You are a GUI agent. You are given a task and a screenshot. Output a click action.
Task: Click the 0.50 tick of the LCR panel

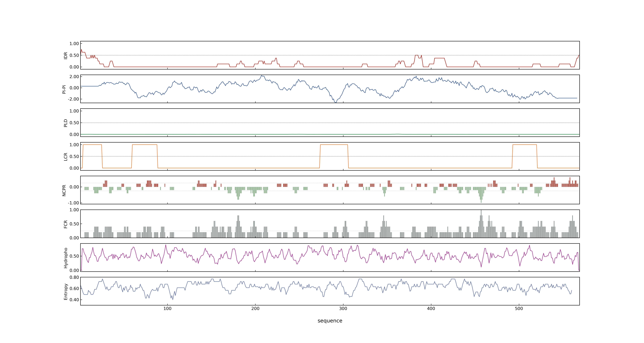coord(74,157)
